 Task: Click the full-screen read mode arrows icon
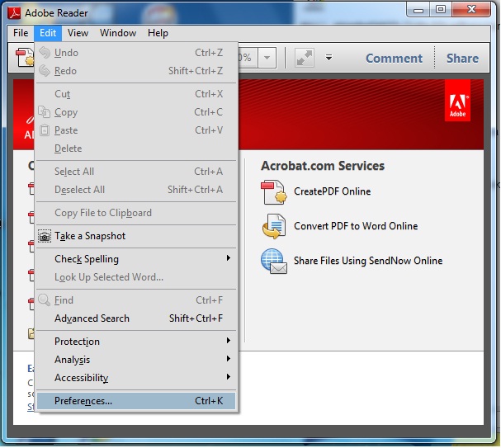coord(305,58)
